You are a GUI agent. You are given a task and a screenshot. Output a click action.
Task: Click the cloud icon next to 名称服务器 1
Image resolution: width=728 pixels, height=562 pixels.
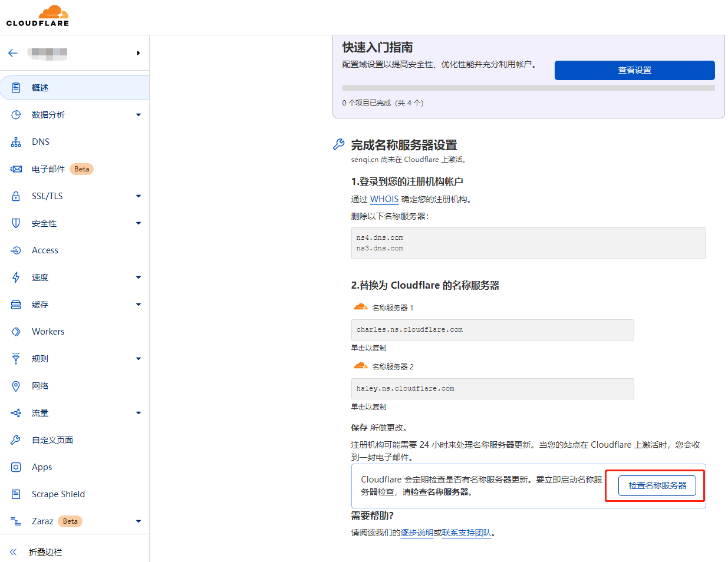coord(360,307)
